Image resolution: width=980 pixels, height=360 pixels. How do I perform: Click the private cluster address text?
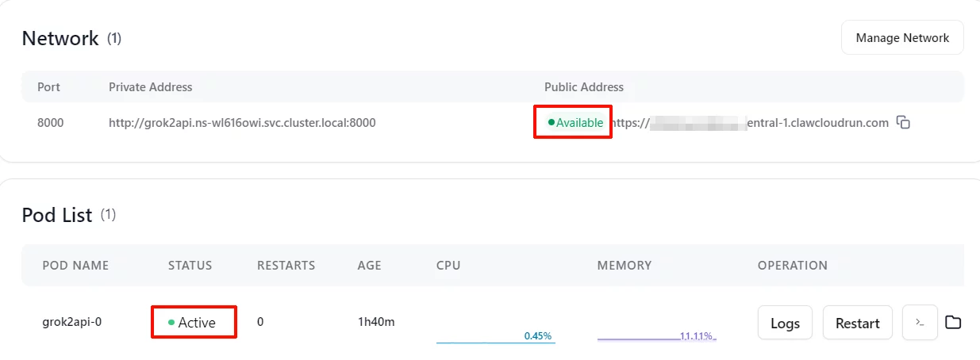coord(242,123)
